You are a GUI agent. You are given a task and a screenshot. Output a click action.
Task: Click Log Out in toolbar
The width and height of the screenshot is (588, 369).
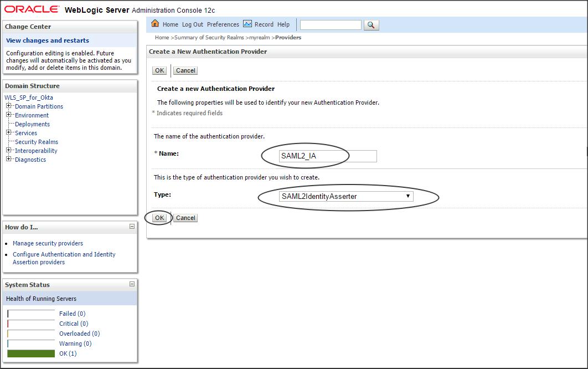192,24
